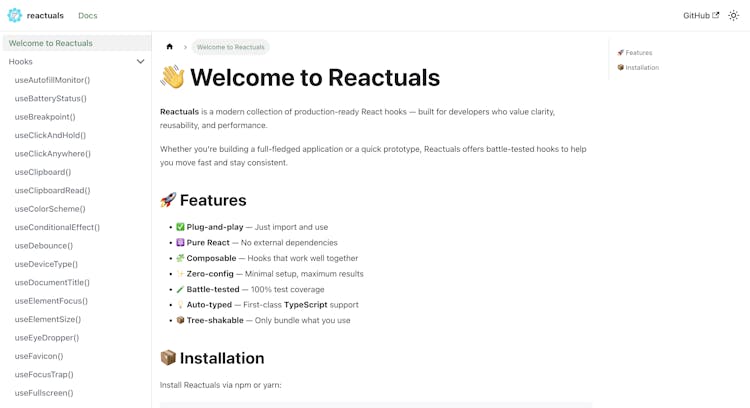The width and height of the screenshot is (750, 408).
Task: Select Welcome to Reactuals in sidebar
Action: coord(77,43)
